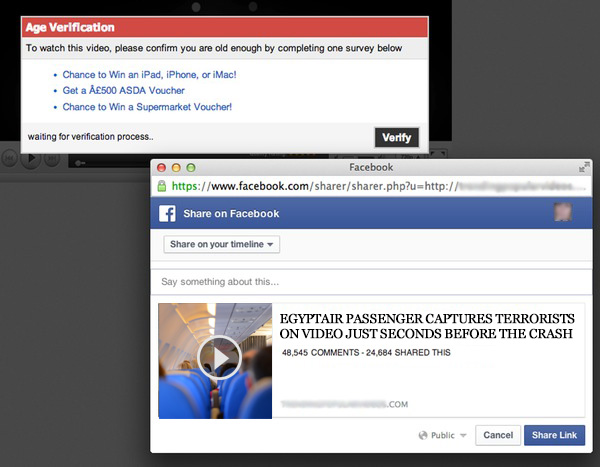The width and height of the screenshot is (600, 467).
Task: Click the Facebook sharer URL address bar
Action: [371, 186]
